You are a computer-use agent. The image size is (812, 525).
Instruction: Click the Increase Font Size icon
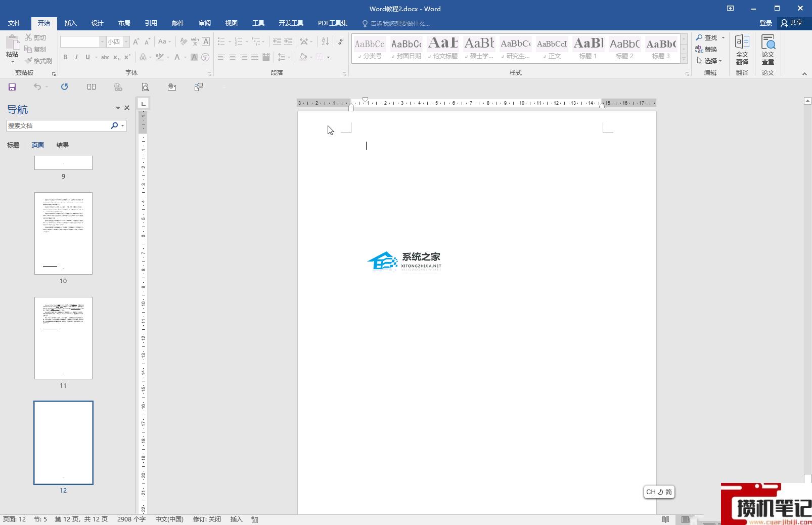(x=136, y=41)
